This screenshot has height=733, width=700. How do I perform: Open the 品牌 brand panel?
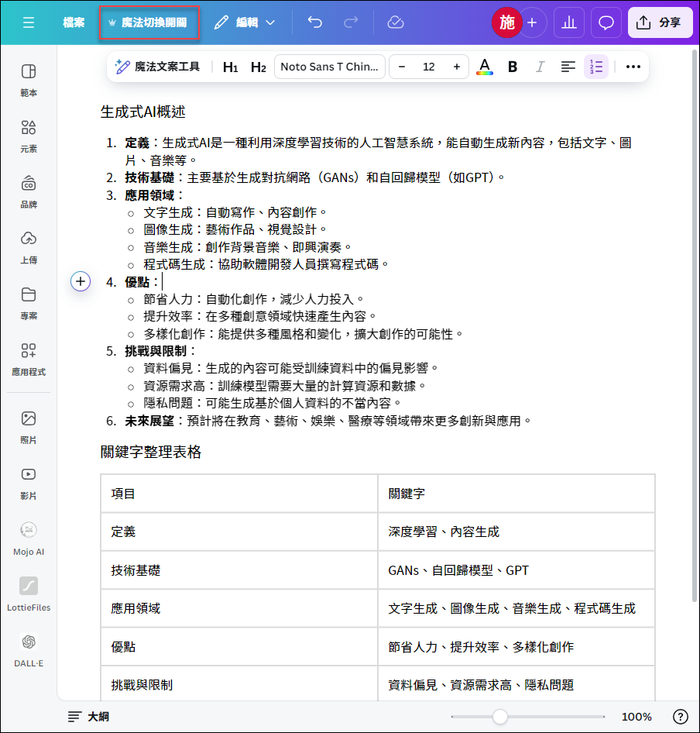[x=29, y=191]
